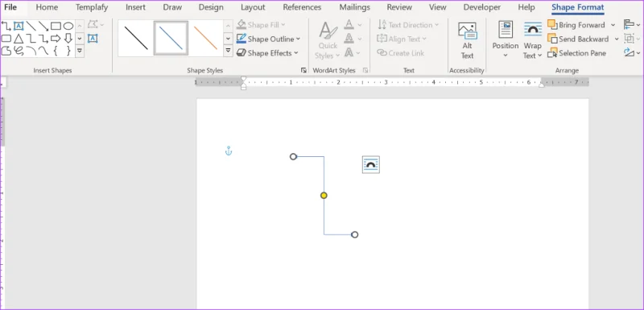644x310 pixels.
Task: Open the Shape Outline menu
Action: 269,39
